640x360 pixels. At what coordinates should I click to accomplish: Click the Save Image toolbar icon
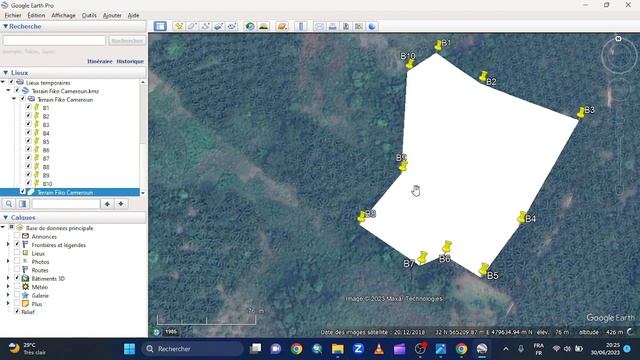[346, 26]
